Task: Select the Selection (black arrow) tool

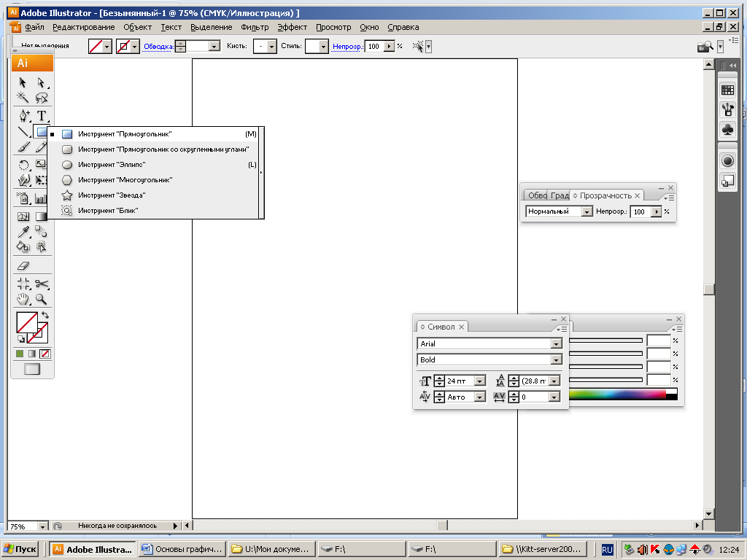Action: pyautogui.click(x=23, y=82)
